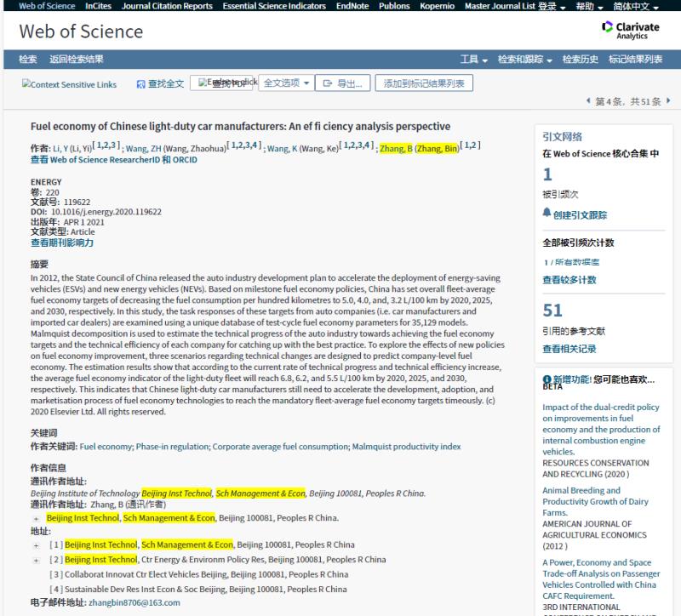Click the info icon beside 新增功能
This screenshot has height=616, width=681.
[x=547, y=379]
